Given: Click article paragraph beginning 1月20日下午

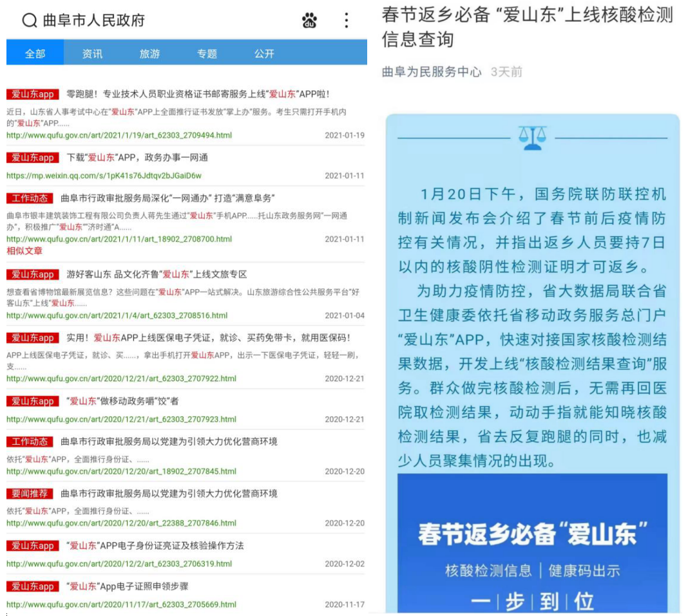Looking at the screenshot, I should tap(532, 230).
